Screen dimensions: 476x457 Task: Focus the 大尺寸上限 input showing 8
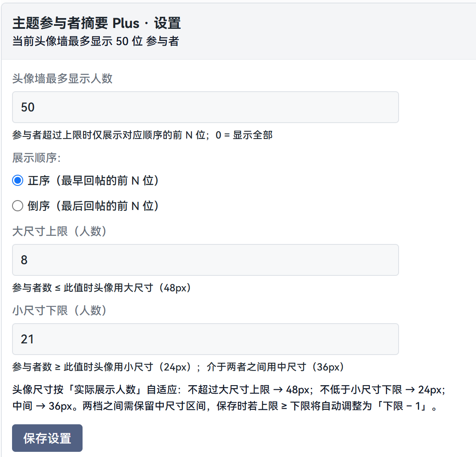(205, 260)
